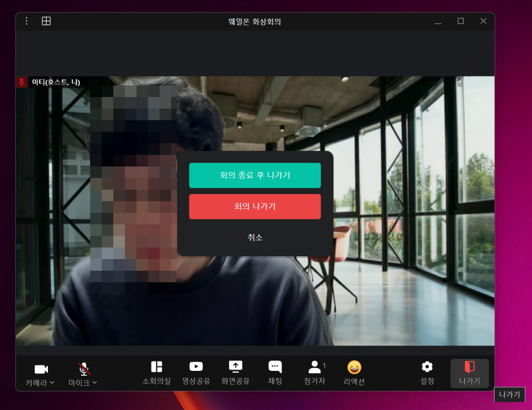Click the red 회의 나가기 button
The width and height of the screenshot is (532, 410).
[x=255, y=206]
